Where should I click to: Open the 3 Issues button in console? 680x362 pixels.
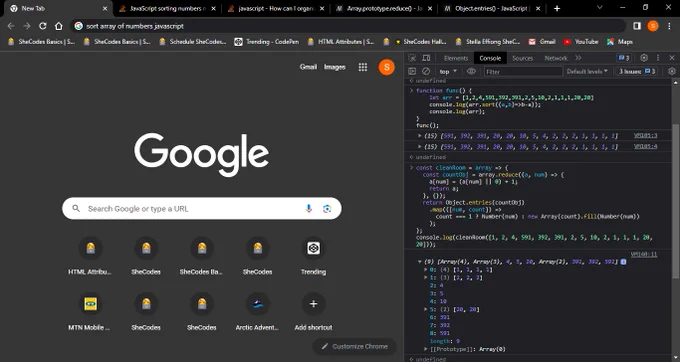click(x=637, y=72)
